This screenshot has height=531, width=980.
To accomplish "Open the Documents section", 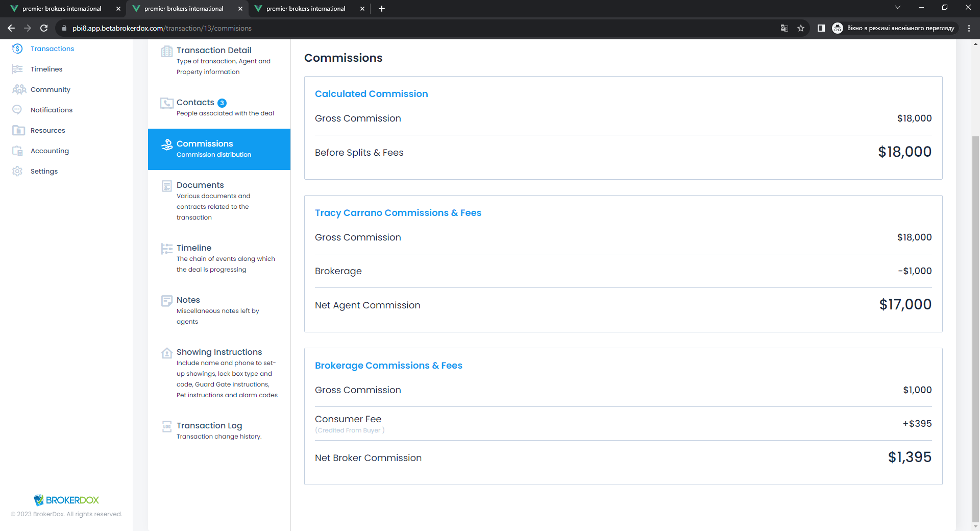I will tap(219, 201).
